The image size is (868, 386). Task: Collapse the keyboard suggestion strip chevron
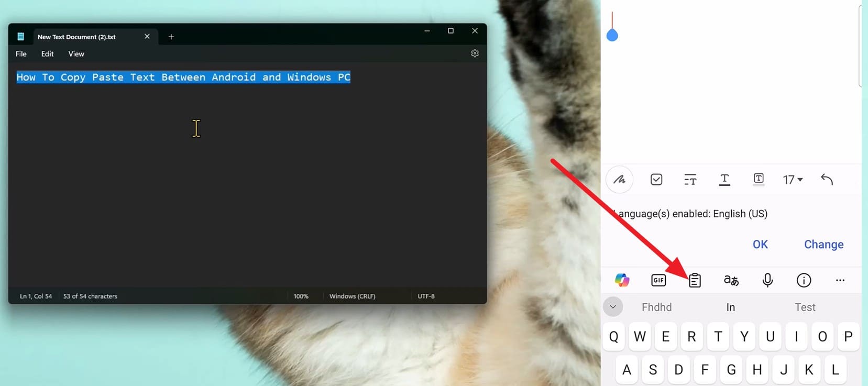[613, 307]
